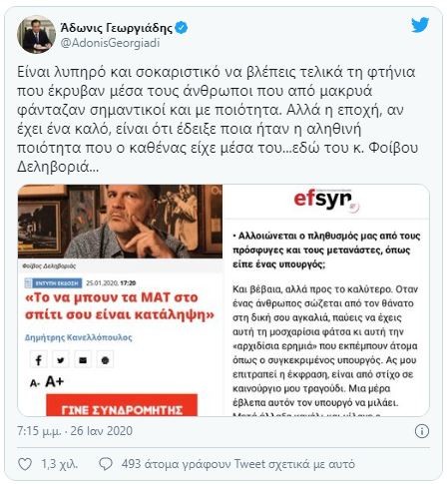The width and height of the screenshot is (448, 484).
Task: Click the round share icon after email
Action: pos(105,360)
